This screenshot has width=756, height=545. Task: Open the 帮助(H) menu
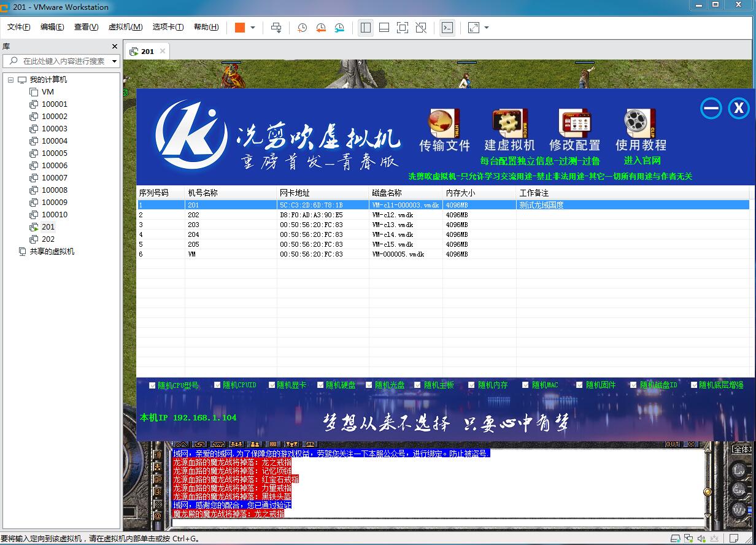pyautogui.click(x=206, y=27)
